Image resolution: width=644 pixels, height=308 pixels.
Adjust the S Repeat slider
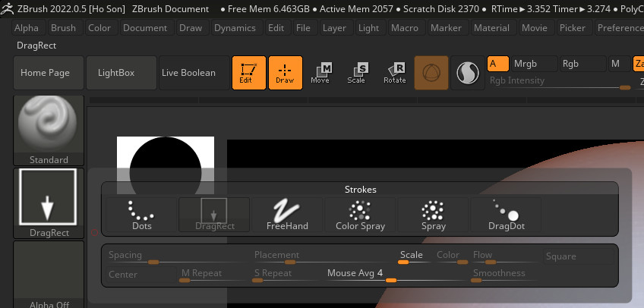pos(287,275)
